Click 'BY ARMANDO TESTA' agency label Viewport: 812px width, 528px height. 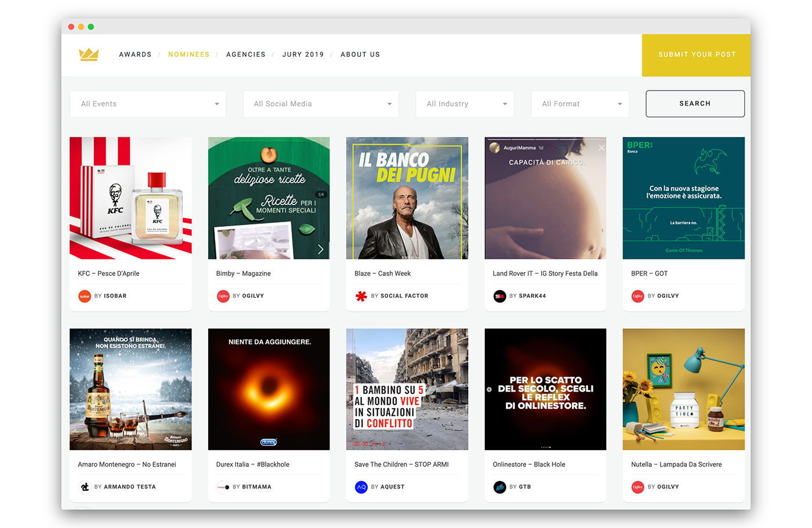tap(125, 487)
